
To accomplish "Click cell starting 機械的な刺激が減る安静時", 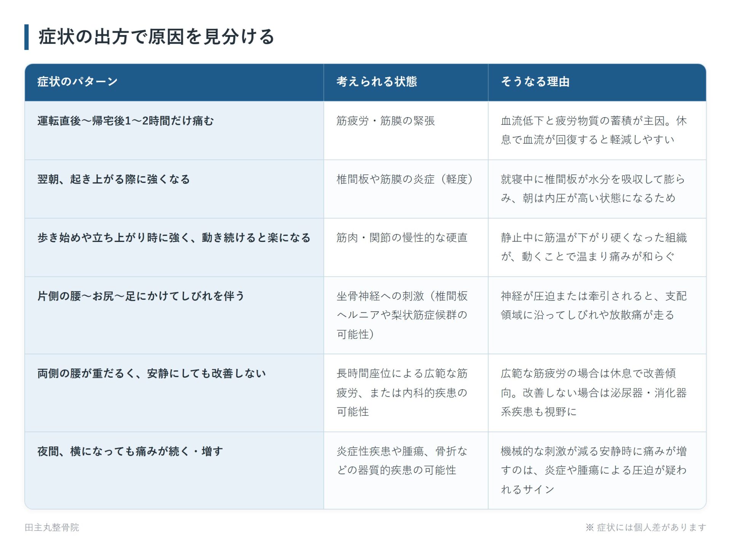I will pos(597,471).
